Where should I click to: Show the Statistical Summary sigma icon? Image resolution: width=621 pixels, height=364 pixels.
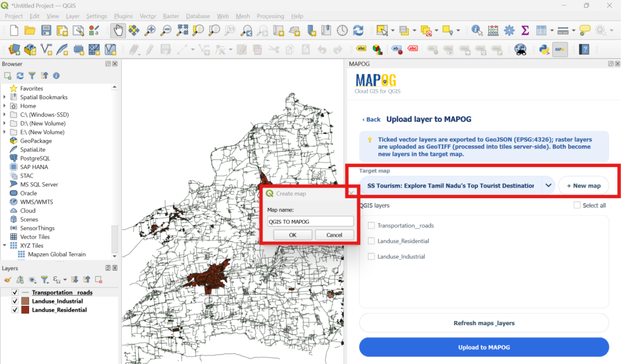(x=525, y=30)
